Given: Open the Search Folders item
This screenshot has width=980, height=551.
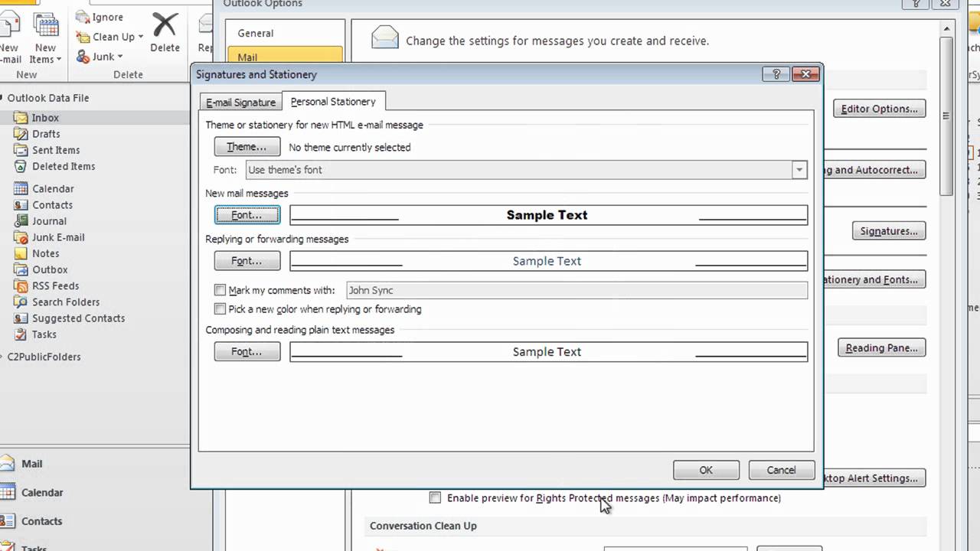Looking at the screenshot, I should pyautogui.click(x=66, y=302).
